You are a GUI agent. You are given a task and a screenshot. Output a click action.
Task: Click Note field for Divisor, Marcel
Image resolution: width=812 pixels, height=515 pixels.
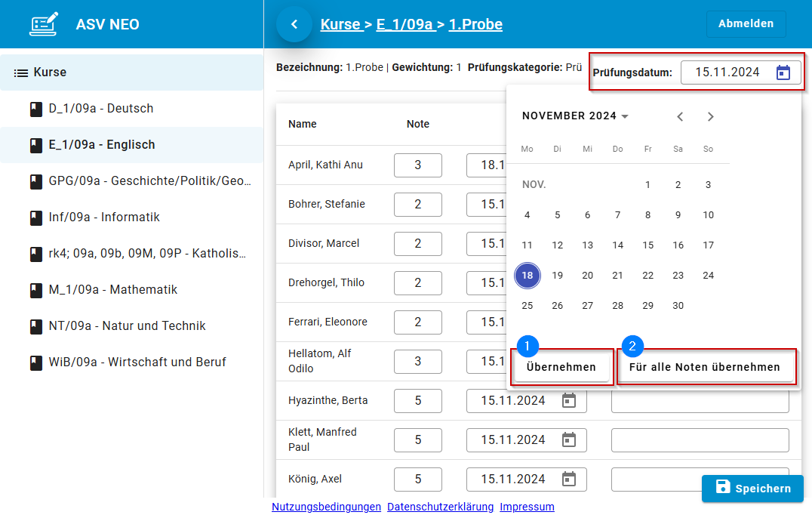[418, 244]
